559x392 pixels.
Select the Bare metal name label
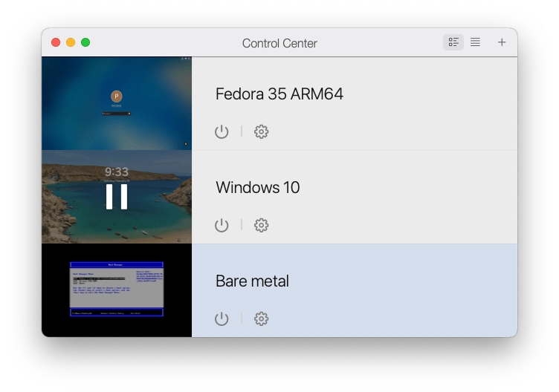252,281
